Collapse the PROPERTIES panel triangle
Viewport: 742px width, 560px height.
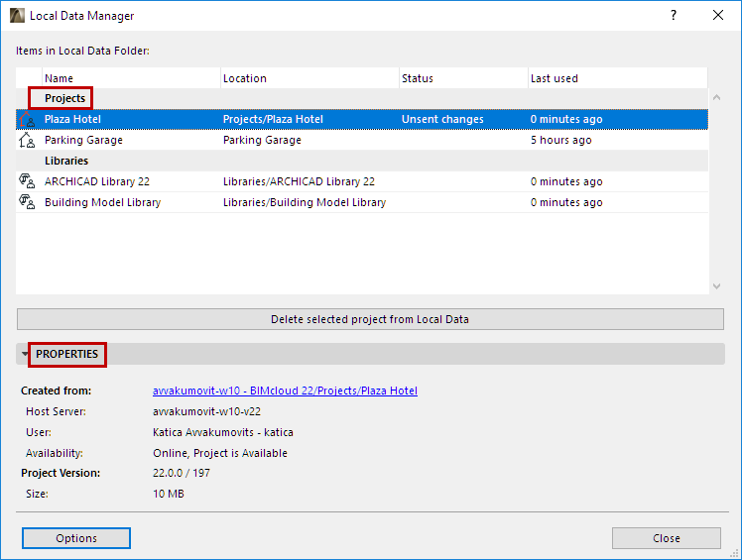25,354
